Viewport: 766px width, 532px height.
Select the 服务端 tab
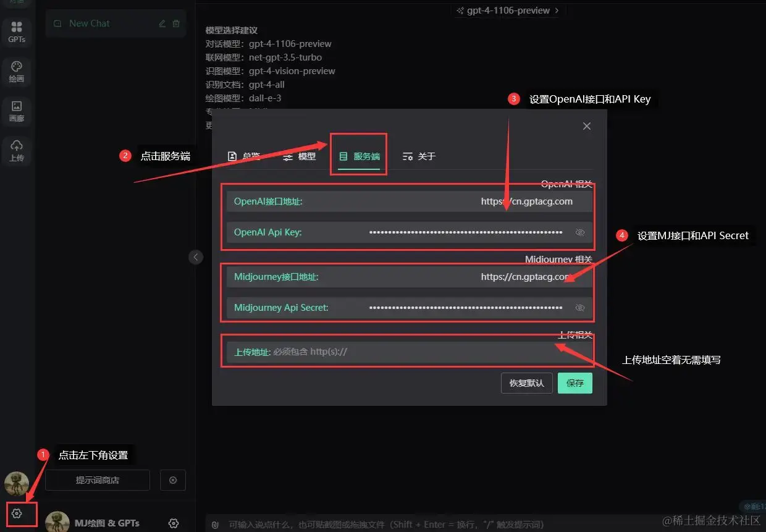pyautogui.click(x=359, y=156)
